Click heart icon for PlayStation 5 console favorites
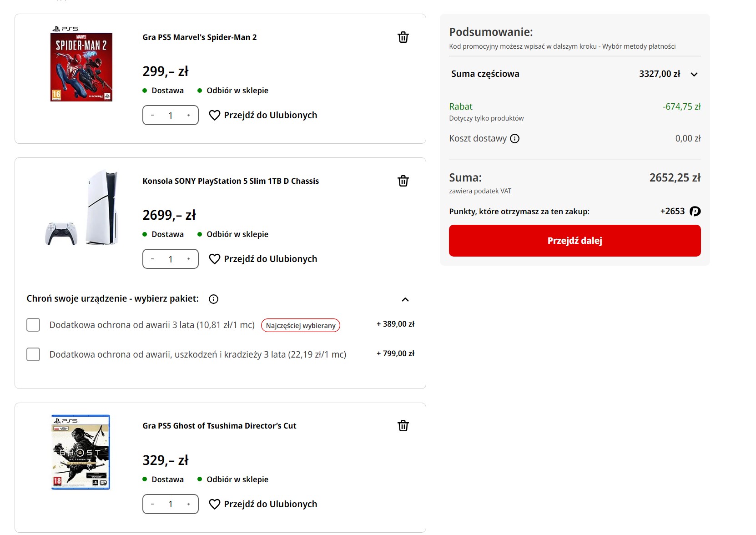 tap(215, 259)
